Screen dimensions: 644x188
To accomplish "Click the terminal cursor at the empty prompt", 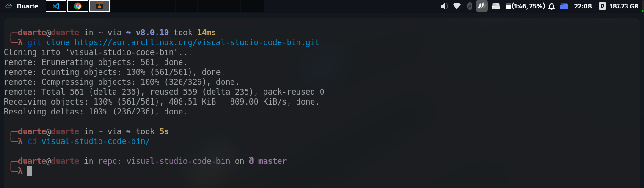I will tap(30, 171).
